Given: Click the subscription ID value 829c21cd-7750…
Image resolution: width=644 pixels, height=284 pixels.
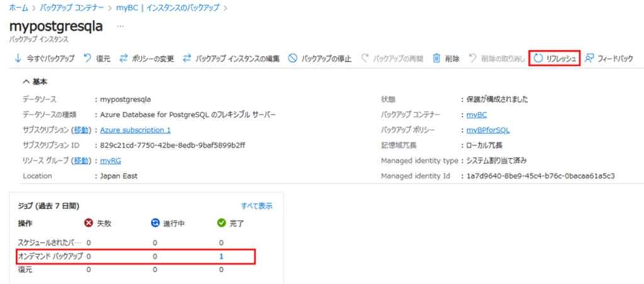Looking at the screenshot, I should (x=173, y=145).
